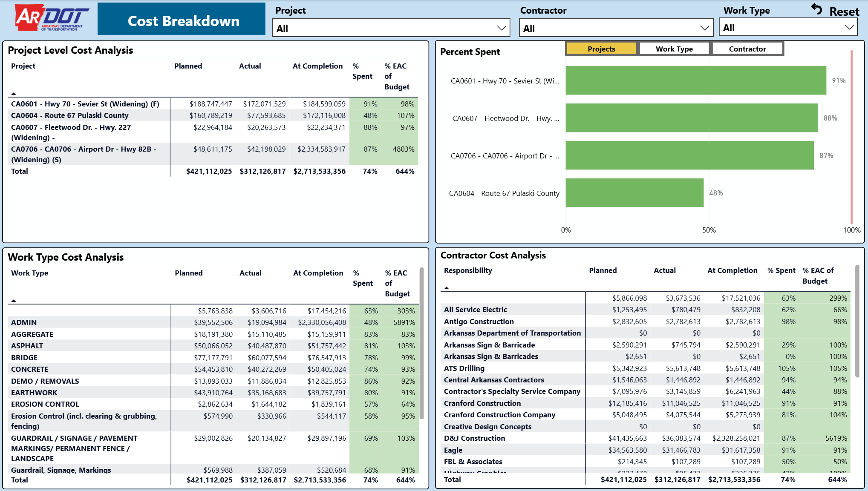This screenshot has width=868, height=491.
Task: Click the Work Type table scrollbar
Action: pos(421,343)
